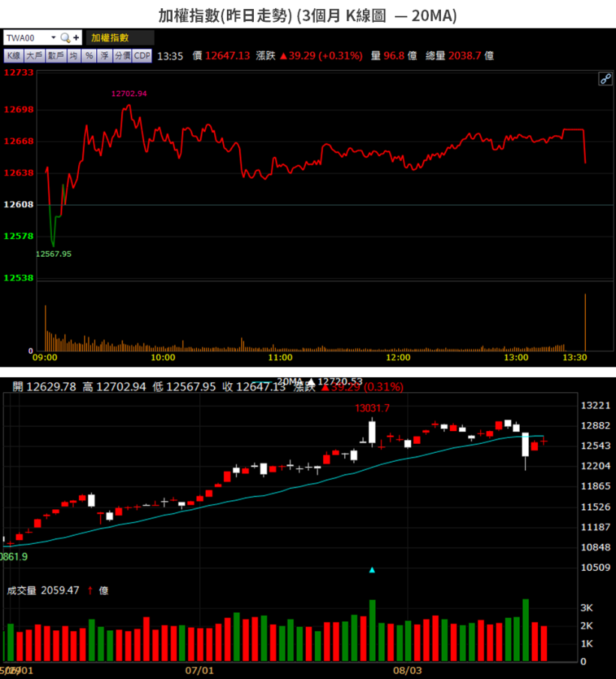Click the red price 12647.13 in the quote bar
616x679 pixels.
coord(228,56)
